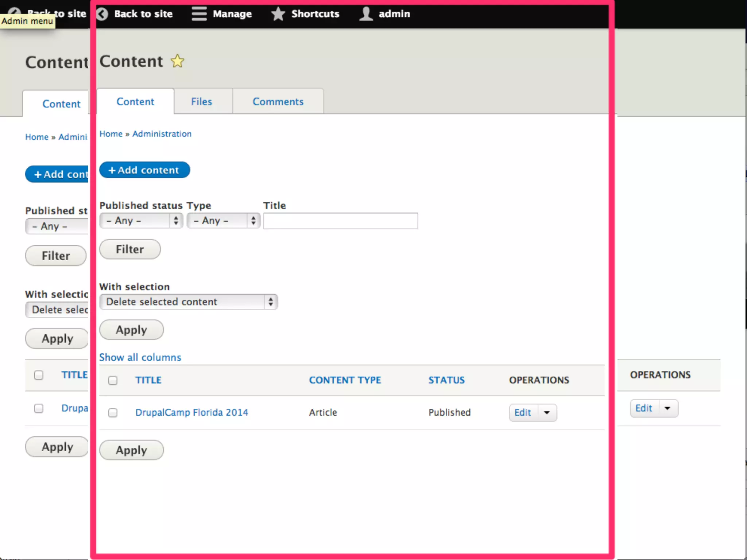
Task: Click into the Title text field
Action: tap(340, 221)
